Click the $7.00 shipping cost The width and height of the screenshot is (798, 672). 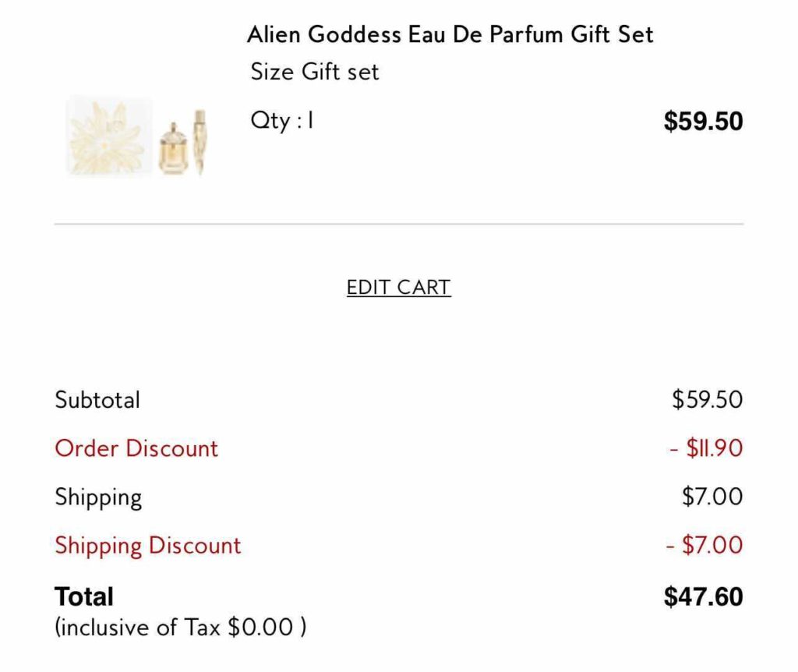click(712, 497)
